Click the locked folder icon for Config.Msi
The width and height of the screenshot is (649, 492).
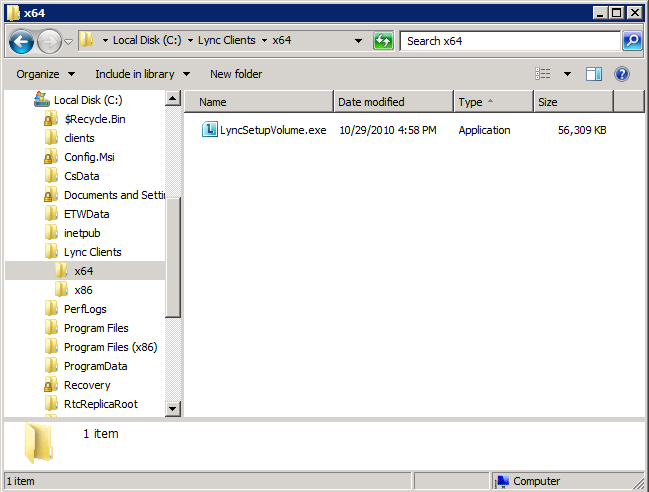(51, 156)
